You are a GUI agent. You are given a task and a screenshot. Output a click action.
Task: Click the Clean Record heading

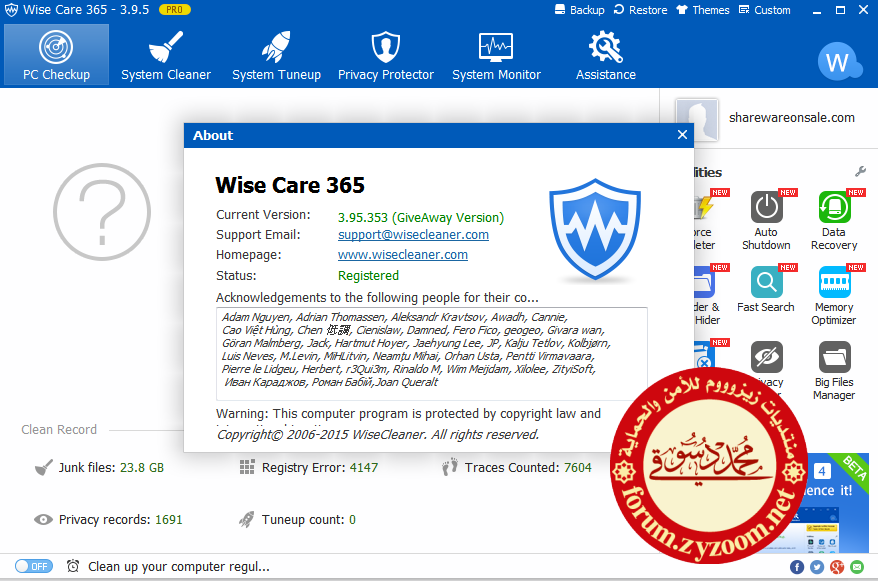[x=59, y=429]
